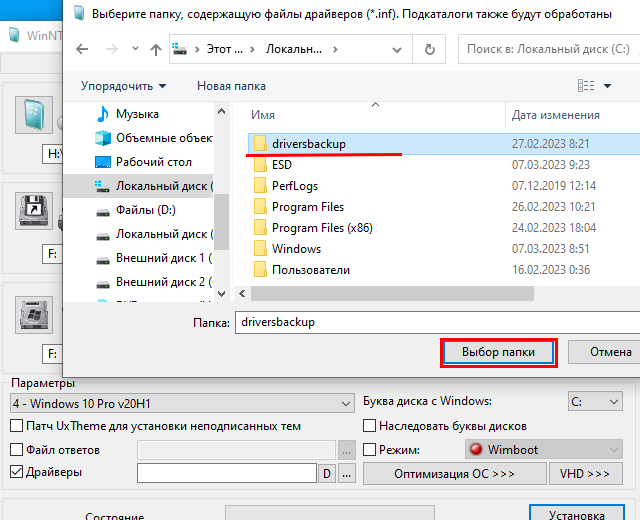Uncheck the Драйверы checkbox
The height and width of the screenshot is (520, 640).
[x=16, y=472]
